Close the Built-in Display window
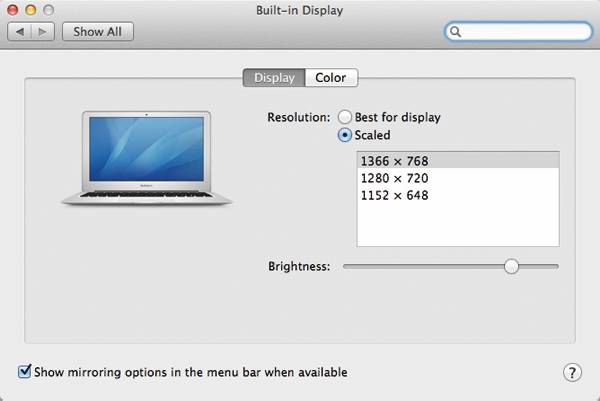Screen dimensions: 600x401 pyautogui.click(x=13, y=10)
